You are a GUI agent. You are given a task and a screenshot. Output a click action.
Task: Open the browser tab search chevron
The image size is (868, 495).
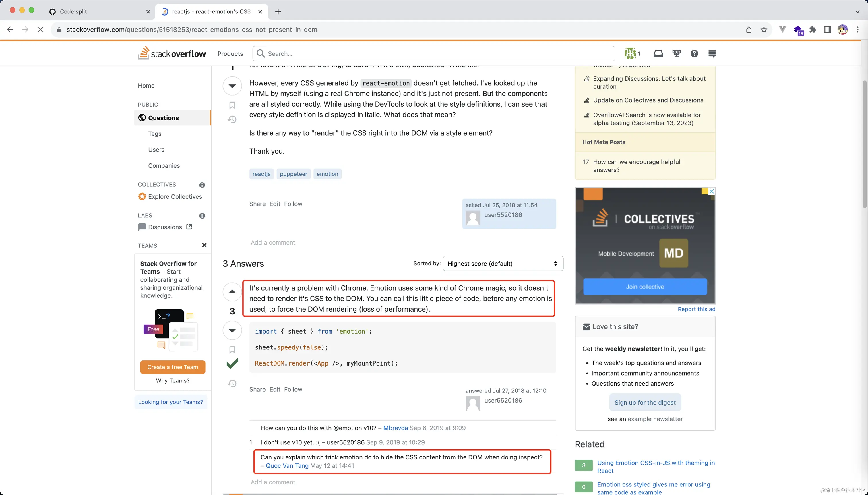858,11
